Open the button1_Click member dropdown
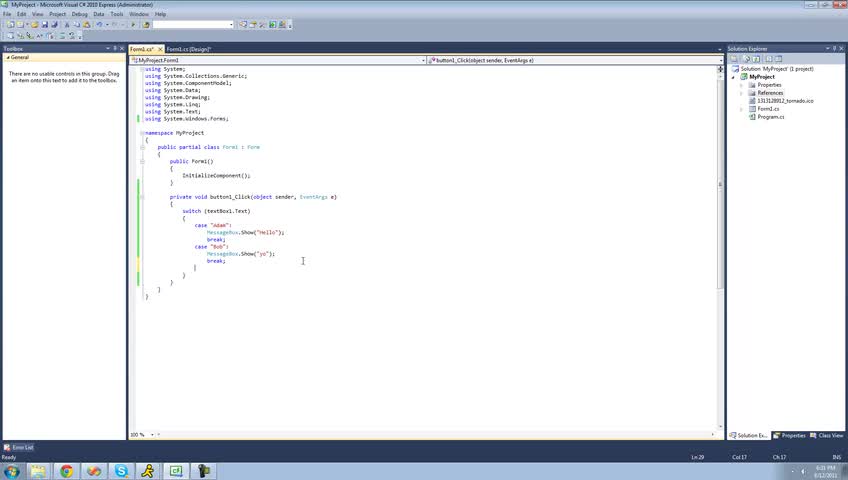The image size is (848, 480). coord(720,61)
